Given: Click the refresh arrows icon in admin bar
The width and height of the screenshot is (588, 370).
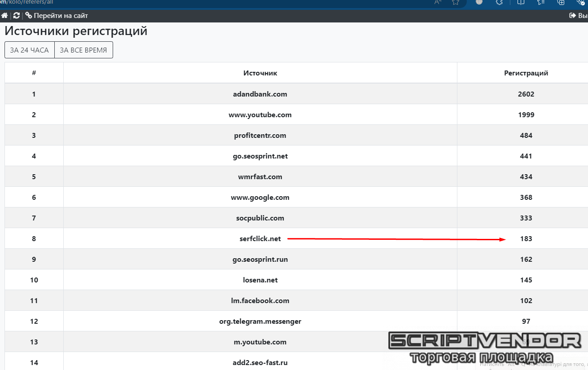Looking at the screenshot, I should (x=17, y=16).
